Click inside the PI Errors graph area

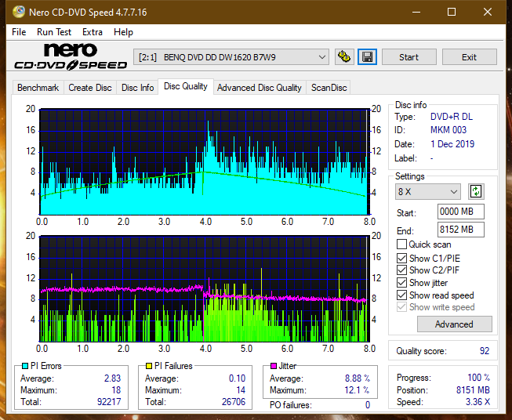[205, 161]
